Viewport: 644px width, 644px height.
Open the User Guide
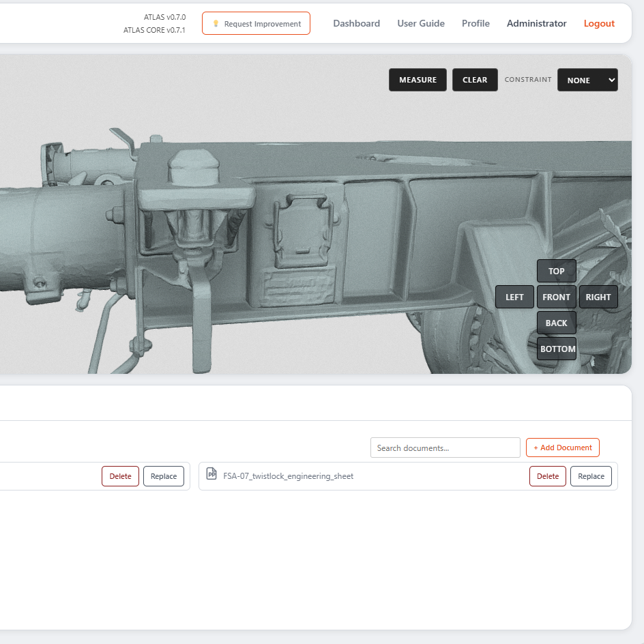click(x=420, y=23)
